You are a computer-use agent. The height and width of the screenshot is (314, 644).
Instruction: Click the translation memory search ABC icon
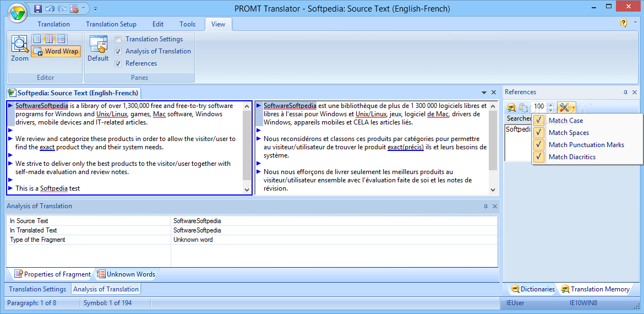coord(511,107)
